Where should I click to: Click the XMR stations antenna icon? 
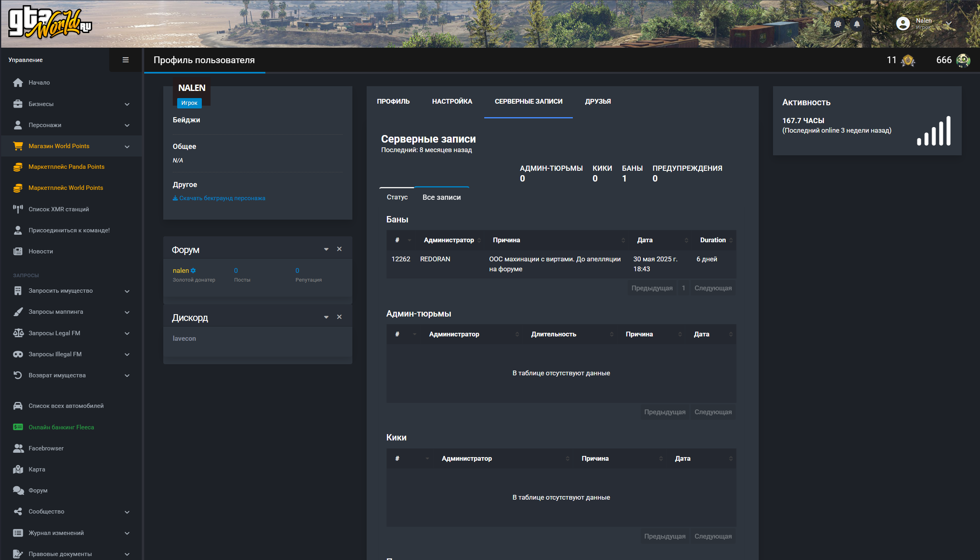click(x=18, y=209)
